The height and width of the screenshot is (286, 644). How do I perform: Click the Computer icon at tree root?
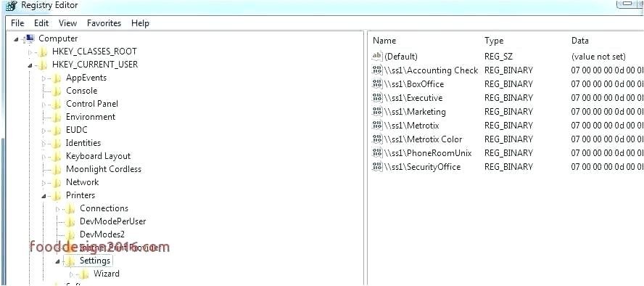pos(30,38)
